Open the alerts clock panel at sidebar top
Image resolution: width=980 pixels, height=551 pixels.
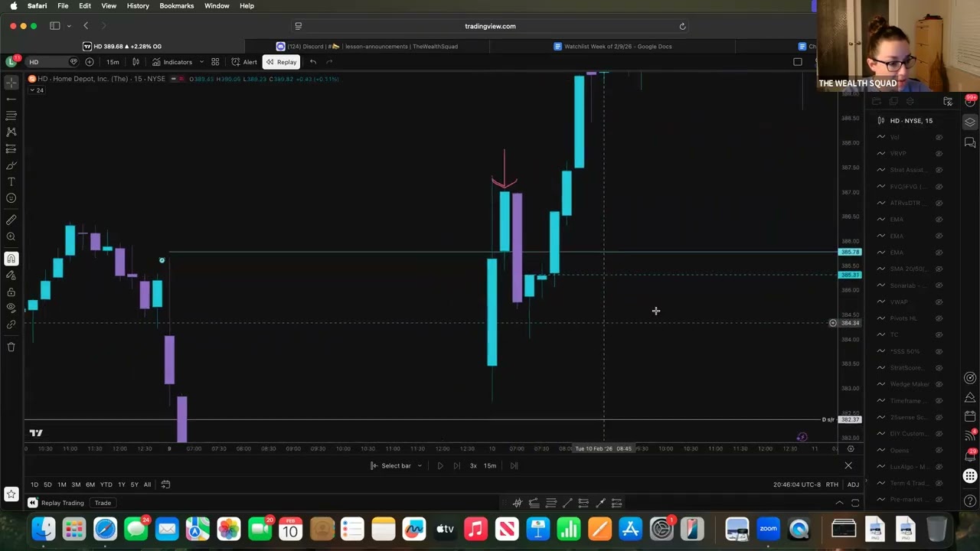(x=970, y=100)
